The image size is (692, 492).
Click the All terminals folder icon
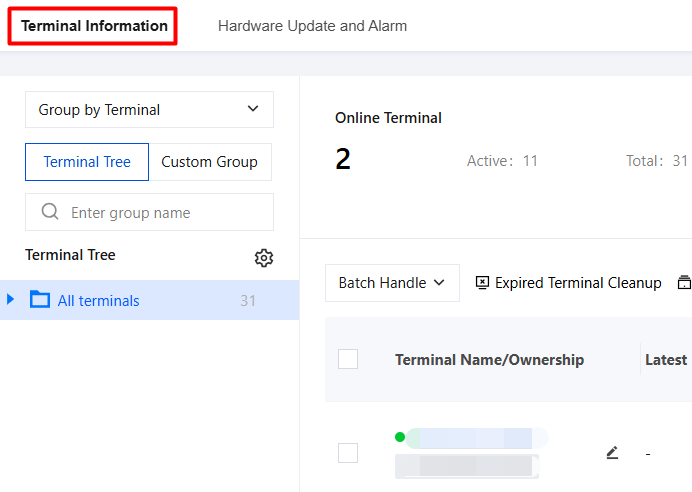[40, 299]
